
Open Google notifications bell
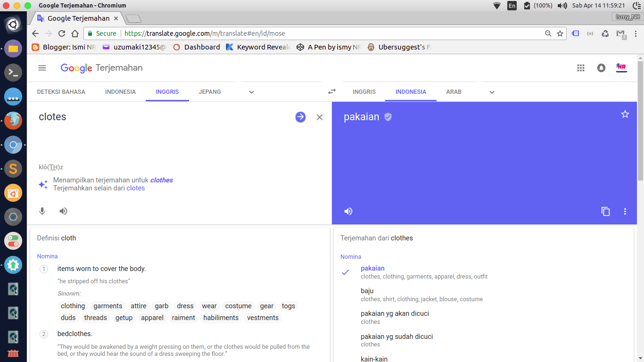click(x=601, y=68)
